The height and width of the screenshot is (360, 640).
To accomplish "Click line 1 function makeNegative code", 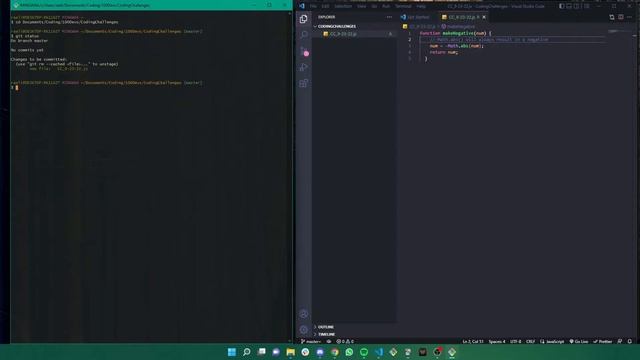I will coord(455,33).
